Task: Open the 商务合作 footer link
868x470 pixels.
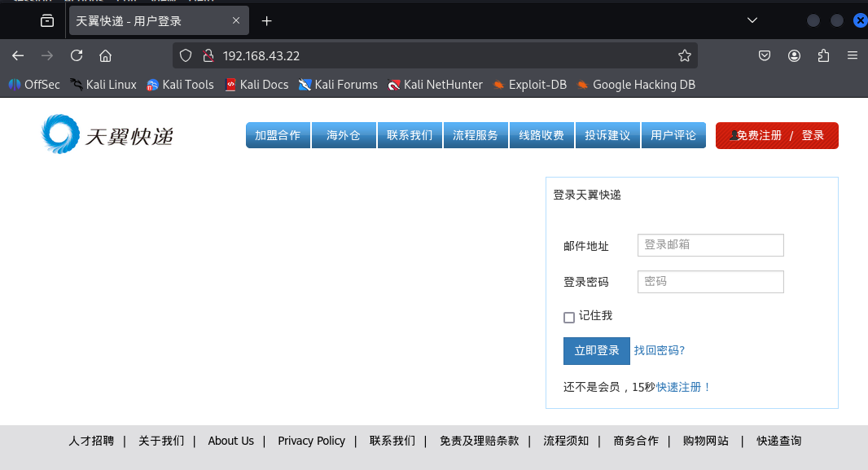Action: pyautogui.click(x=636, y=441)
